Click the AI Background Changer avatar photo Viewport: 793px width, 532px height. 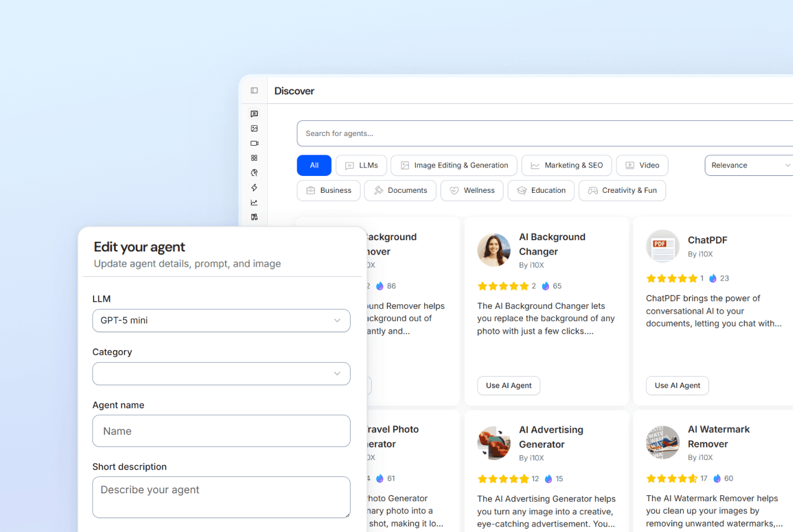tap(494, 250)
